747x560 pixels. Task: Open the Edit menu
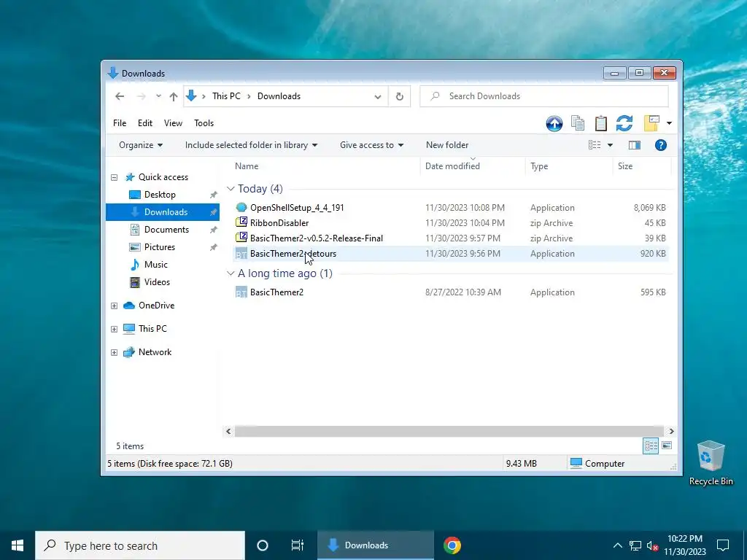coord(145,122)
